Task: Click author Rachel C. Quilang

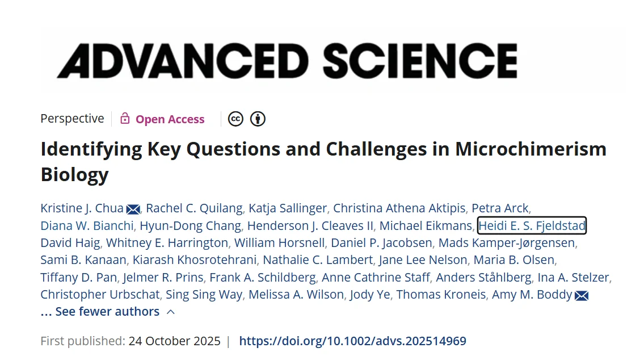Action: [193, 208]
